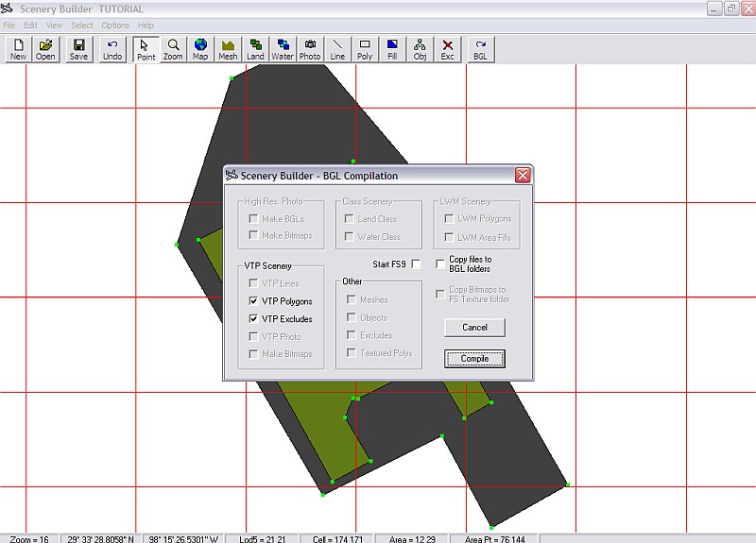The image size is (756, 543).
Task: Click the Save disk icon
Action: point(78,49)
